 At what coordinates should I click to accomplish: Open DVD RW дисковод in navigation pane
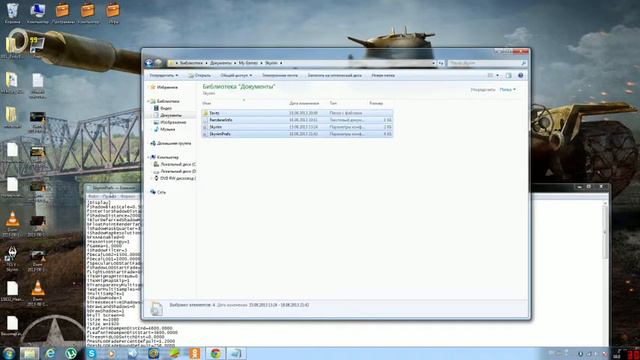tap(178, 178)
